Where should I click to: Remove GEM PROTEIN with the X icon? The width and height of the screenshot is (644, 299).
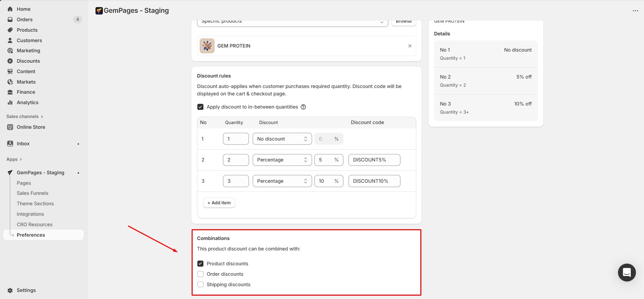[x=410, y=46]
